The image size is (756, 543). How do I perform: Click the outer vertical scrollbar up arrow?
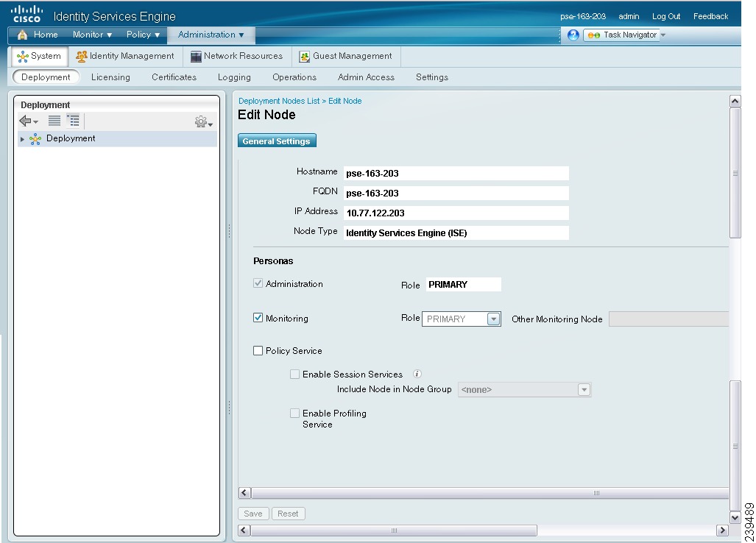coord(735,101)
